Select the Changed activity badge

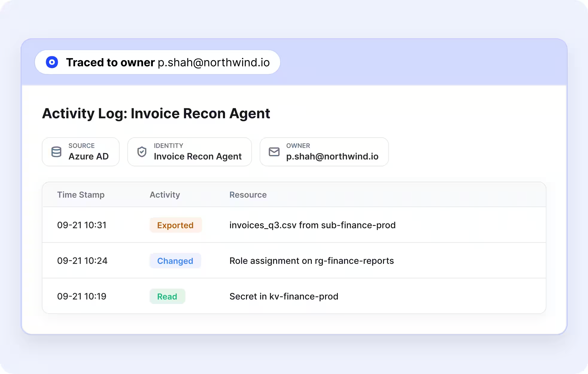(175, 261)
